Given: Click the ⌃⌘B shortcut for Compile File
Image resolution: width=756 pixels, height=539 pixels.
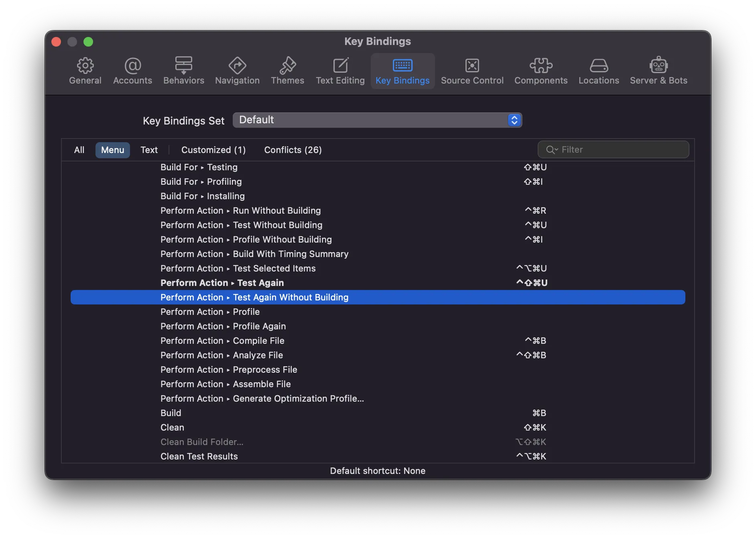Looking at the screenshot, I should point(536,341).
